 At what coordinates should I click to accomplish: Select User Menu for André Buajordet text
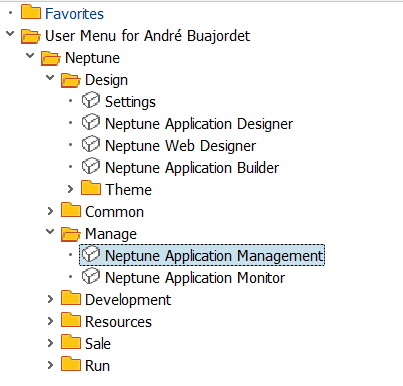[x=148, y=36]
